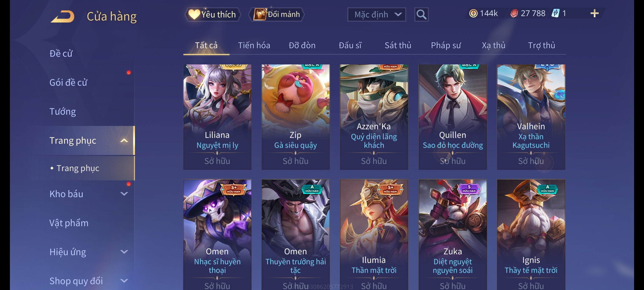
Task: Switch to the Sát thủ tab
Action: coord(398,45)
